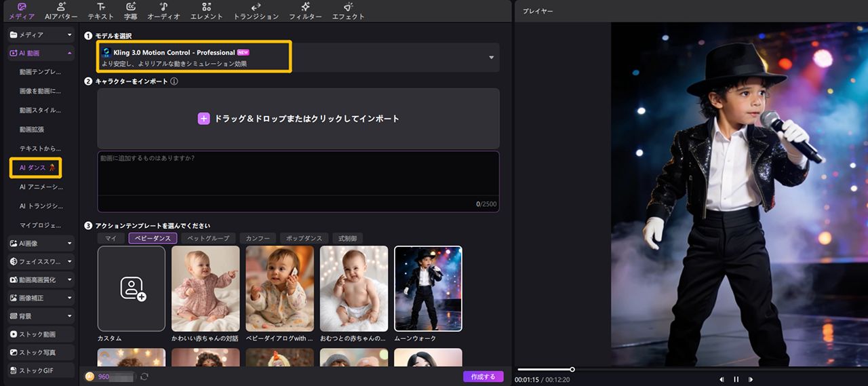Viewport: 868px width, 386px height.
Task: Select the カンフー template tab
Action: 258,239
